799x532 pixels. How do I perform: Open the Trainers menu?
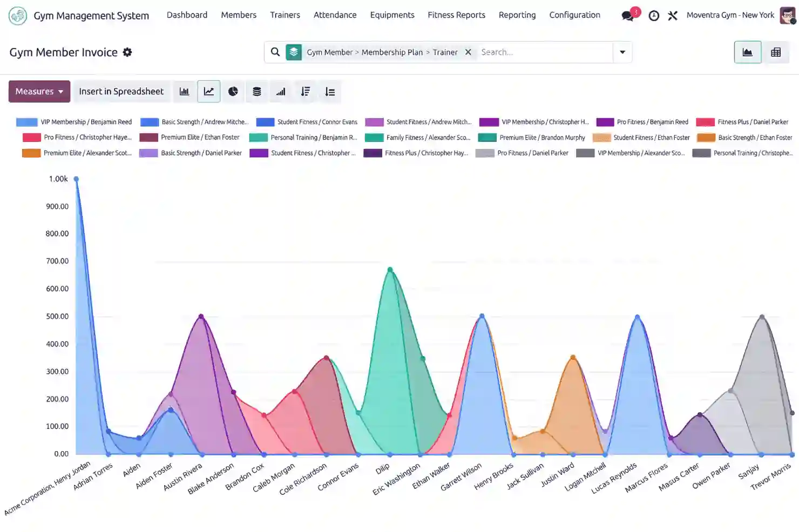tap(285, 15)
